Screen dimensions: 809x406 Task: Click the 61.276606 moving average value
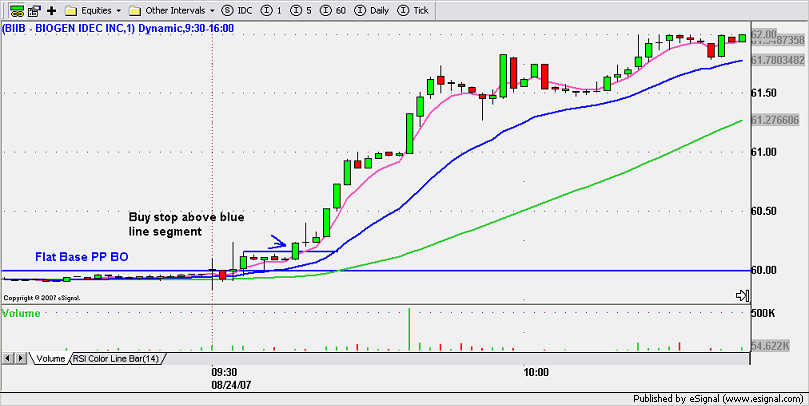(775, 120)
